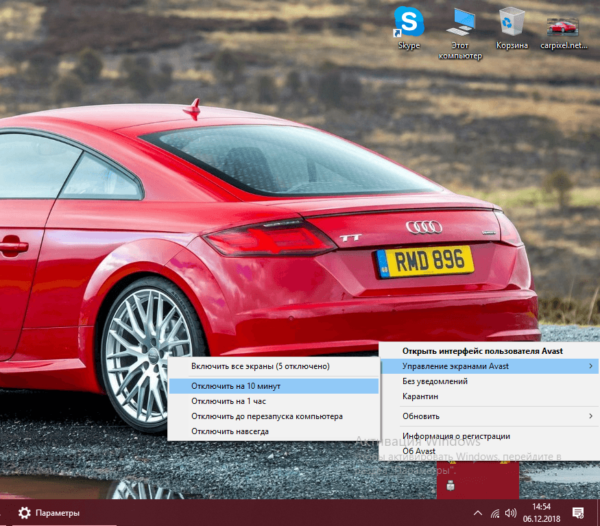This screenshot has height=526, width=600.
Task: Click the Show desktop strip at taskbar end
Action: click(x=598, y=513)
